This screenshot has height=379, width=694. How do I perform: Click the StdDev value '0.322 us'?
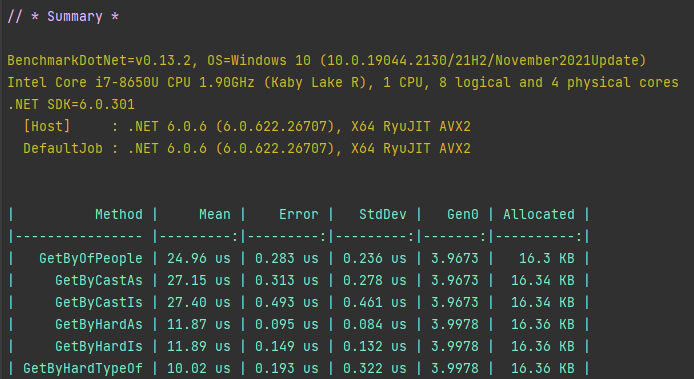click(375, 368)
